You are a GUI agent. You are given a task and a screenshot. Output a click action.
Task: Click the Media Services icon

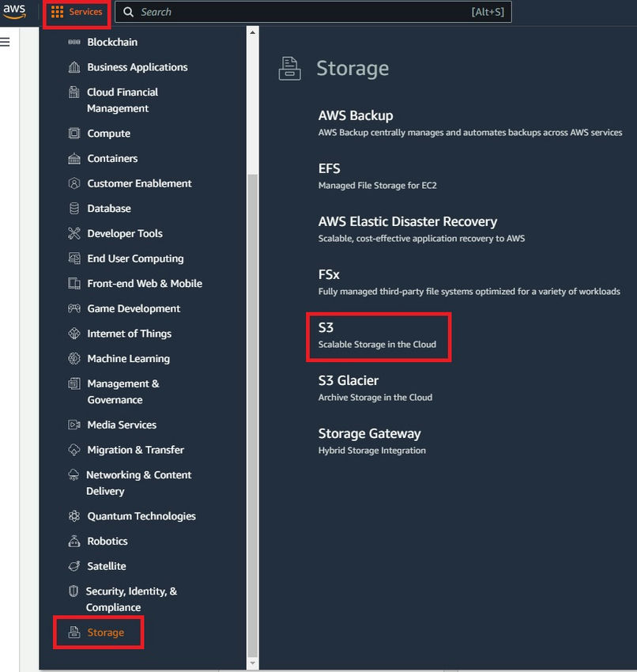pos(74,425)
